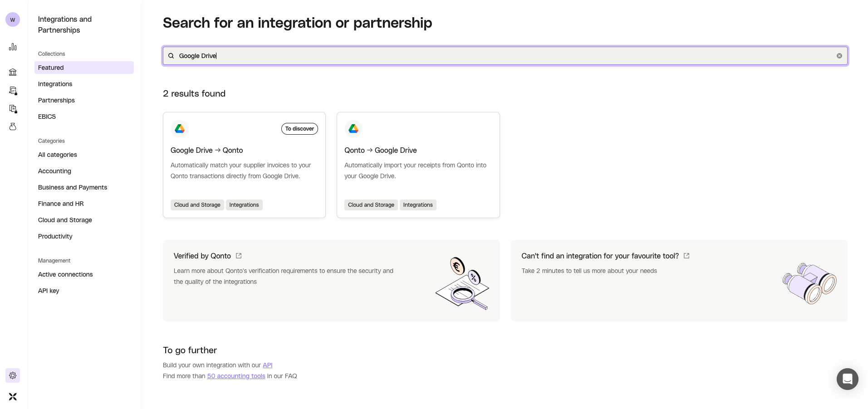Click the Qonto logo at sidebar bottom
Viewport: 868px width, 409px height.
click(x=13, y=397)
